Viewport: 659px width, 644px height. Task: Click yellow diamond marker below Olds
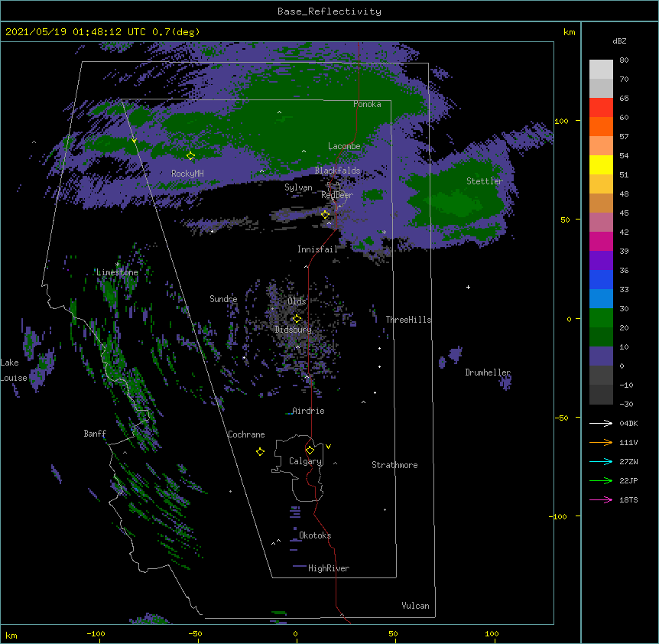click(x=297, y=319)
